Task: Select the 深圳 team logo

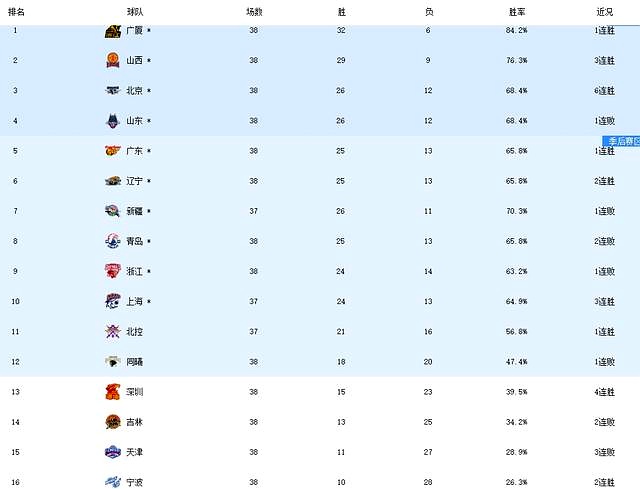Action: coord(113,392)
